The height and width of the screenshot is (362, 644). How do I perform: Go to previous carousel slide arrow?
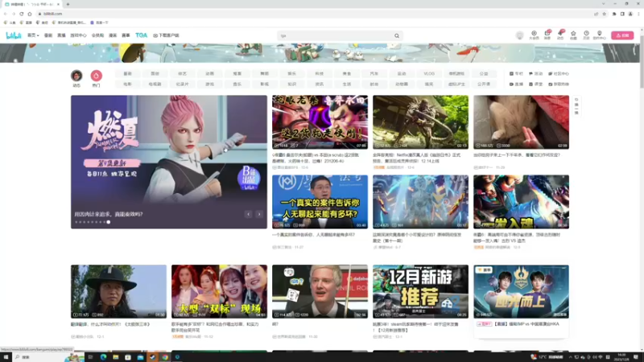point(248,214)
